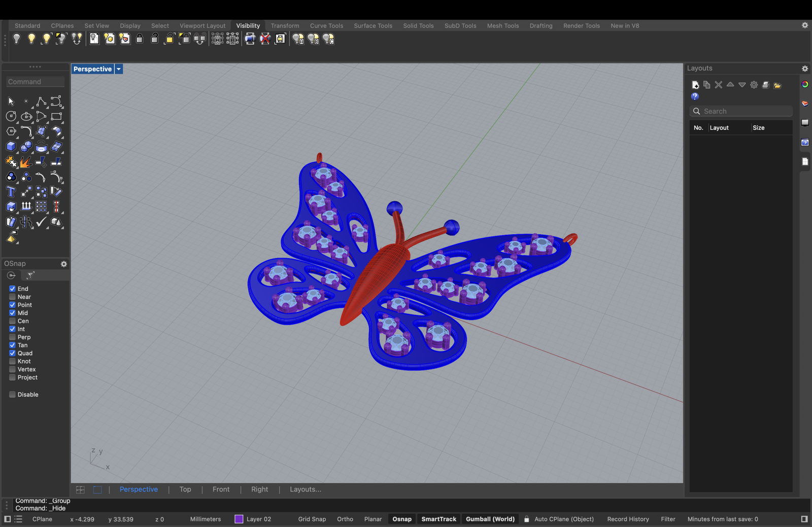The height and width of the screenshot is (527, 812).
Task: Click the Print layout icon
Action: pos(765,85)
